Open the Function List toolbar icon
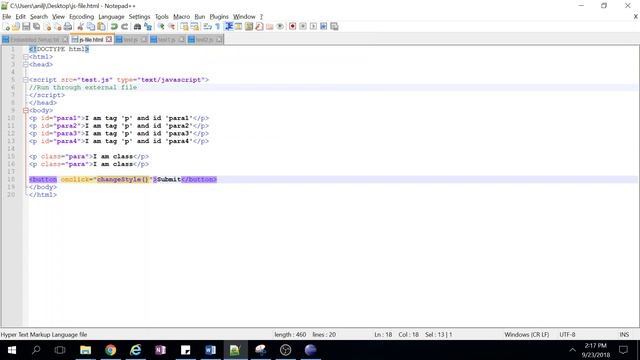Image resolution: width=640 pixels, height=360 pixels. click(259, 27)
